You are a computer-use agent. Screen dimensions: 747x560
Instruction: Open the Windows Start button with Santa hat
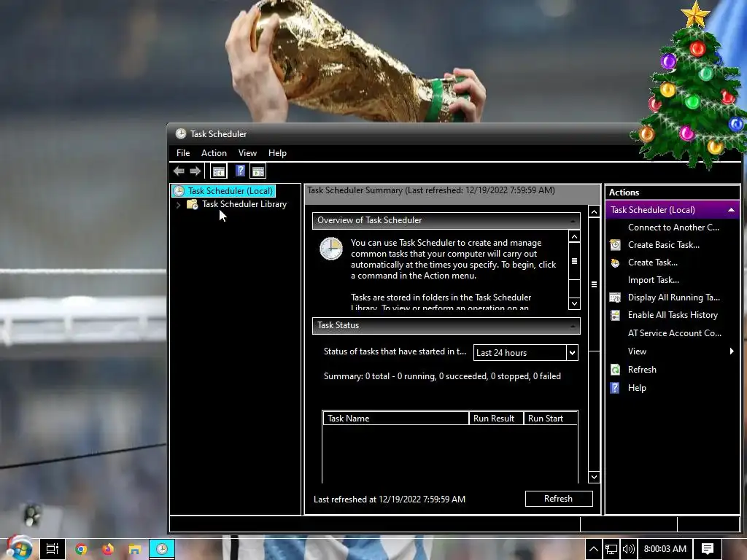(19, 548)
